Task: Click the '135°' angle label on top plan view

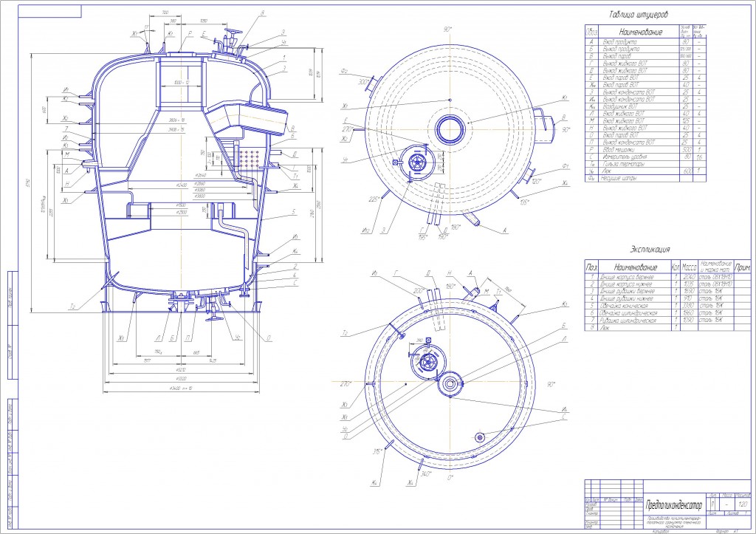Action: click(525, 202)
